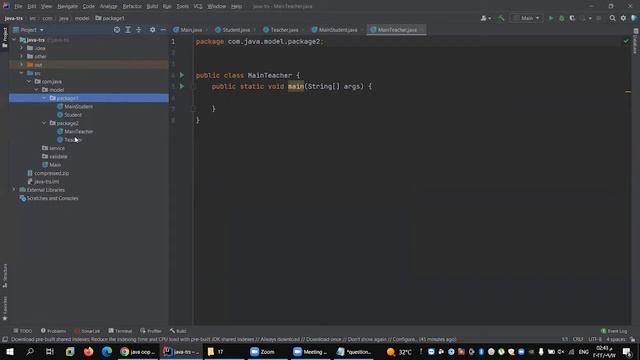Viewport: 640px width, 360px height.
Task: Select compressed.zip file
Action: (x=51, y=173)
